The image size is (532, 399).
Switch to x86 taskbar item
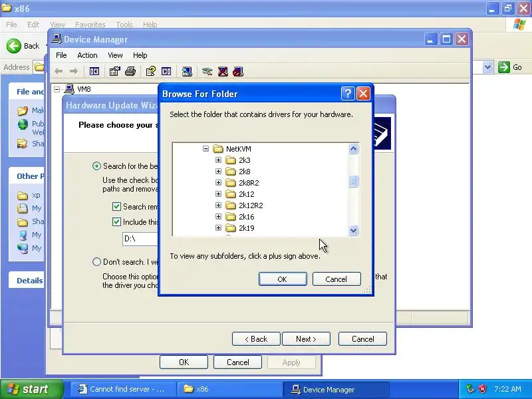pos(229,389)
